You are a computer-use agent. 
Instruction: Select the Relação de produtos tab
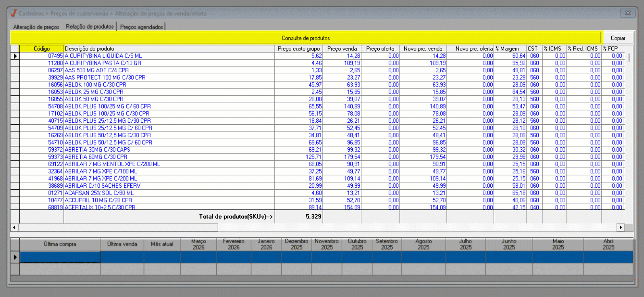point(90,27)
